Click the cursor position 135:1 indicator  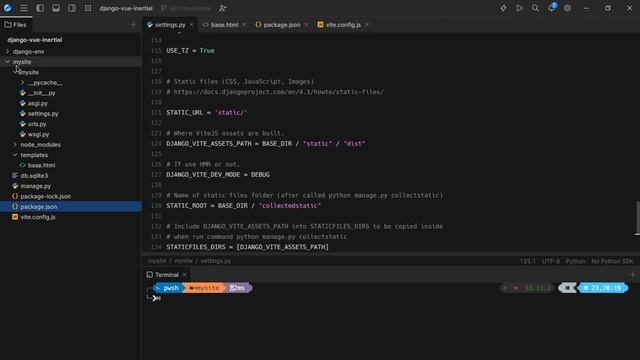(528, 261)
